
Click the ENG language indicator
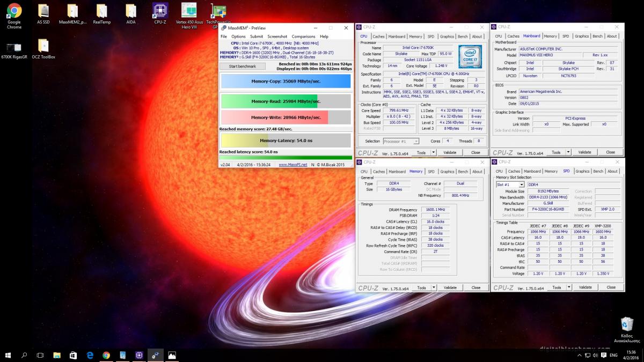click(x=613, y=355)
